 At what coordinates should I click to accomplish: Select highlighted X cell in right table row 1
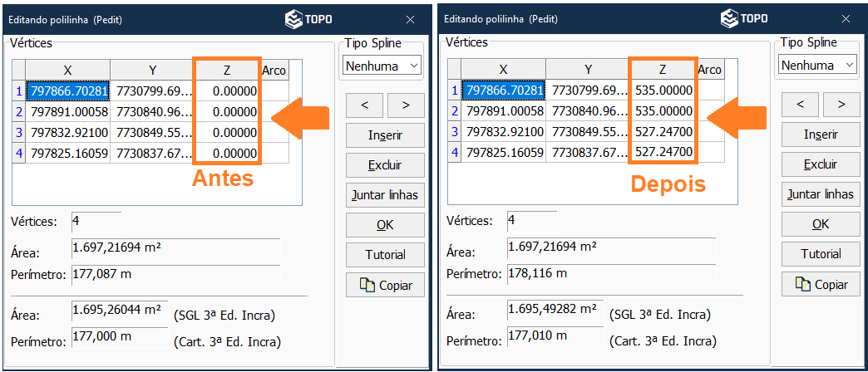[504, 91]
